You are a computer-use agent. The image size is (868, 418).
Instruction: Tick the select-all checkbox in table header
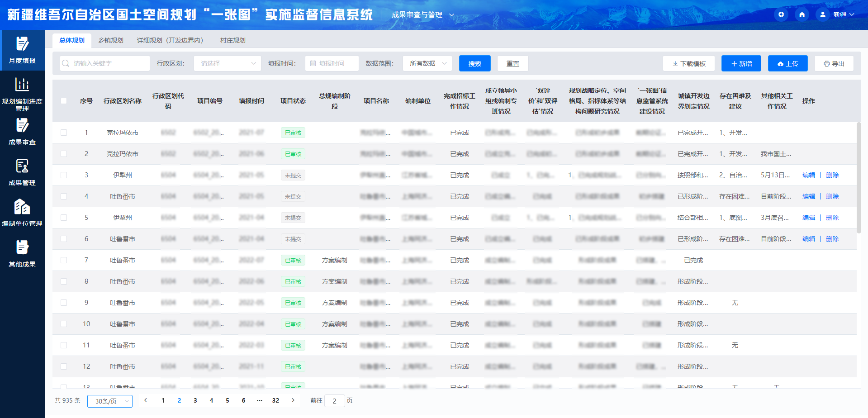(64, 101)
